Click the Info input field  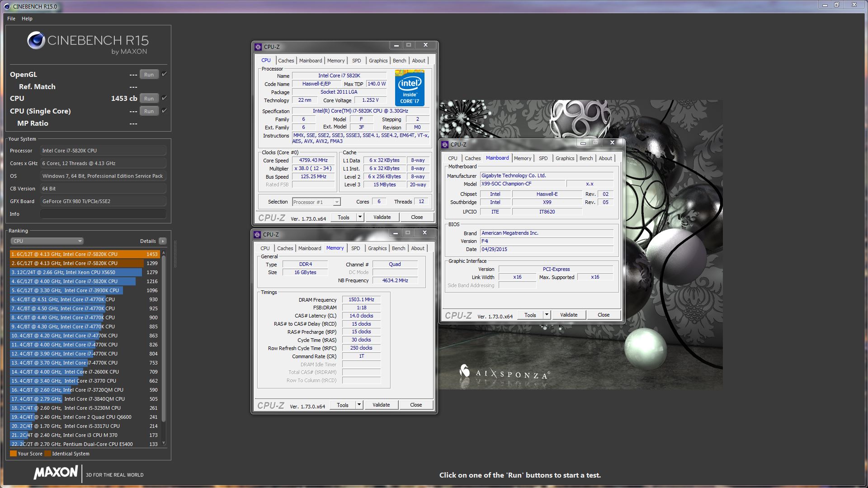coord(103,214)
